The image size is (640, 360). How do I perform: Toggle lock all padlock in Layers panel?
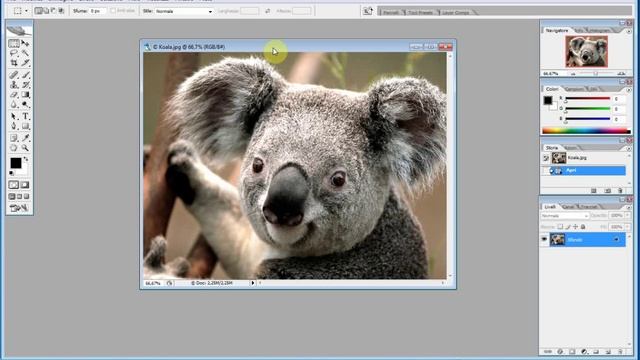pos(583,227)
